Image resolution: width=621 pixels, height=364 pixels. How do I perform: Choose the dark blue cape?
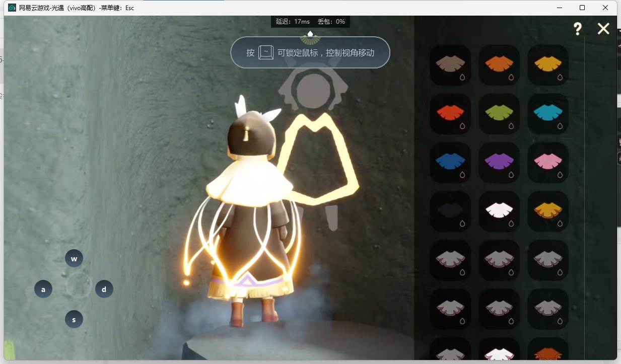[x=450, y=163]
